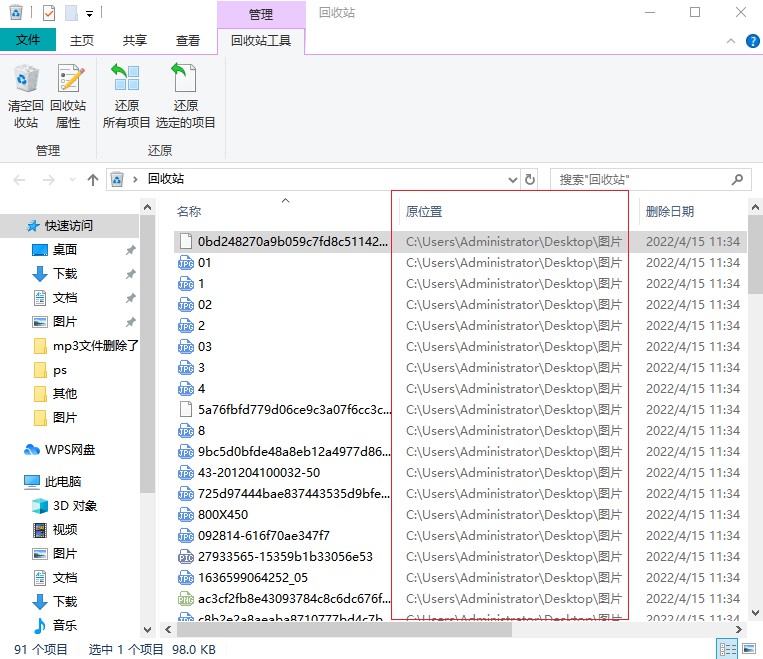The image size is (763, 659).
Task: Expand the address bar history dropdown
Action: click(512, 180)
